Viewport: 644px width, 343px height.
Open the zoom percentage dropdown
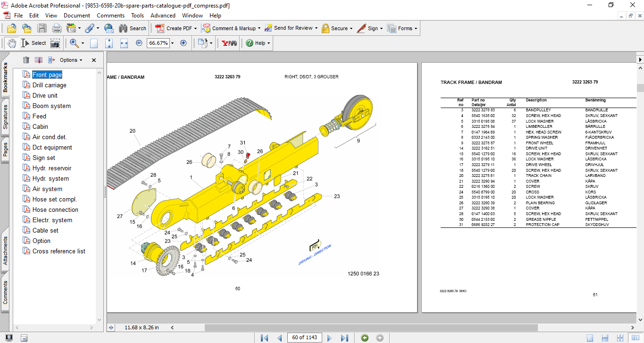point(172,43)
